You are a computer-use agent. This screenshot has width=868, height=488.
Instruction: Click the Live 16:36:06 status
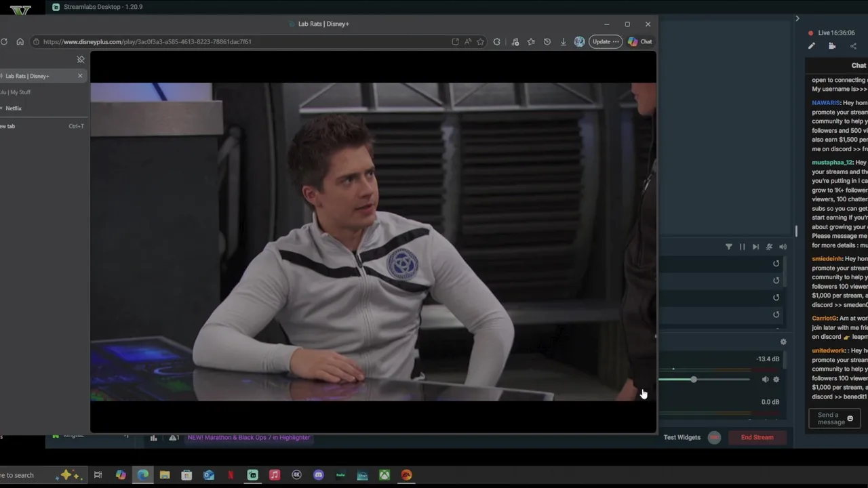point(832,33)
